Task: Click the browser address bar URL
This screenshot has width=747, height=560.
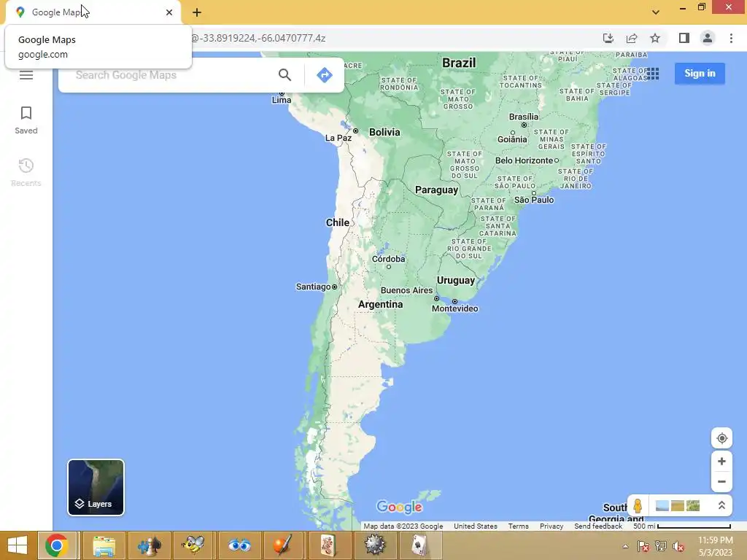Action: pyautogui.click(x=258, y=38)
